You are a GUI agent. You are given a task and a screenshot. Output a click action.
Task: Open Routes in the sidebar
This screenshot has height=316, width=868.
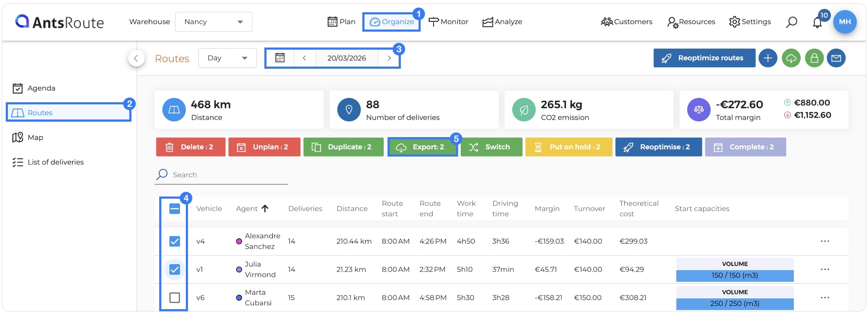(68, 113)
